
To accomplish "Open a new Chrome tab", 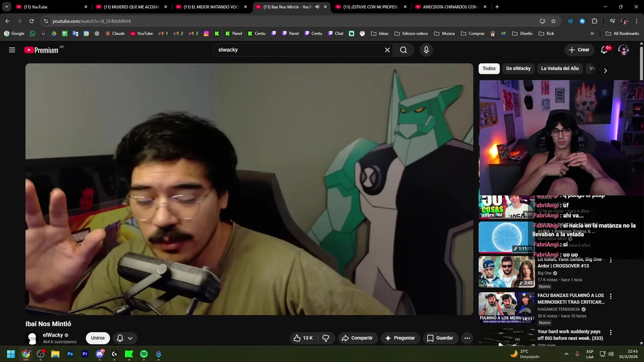I will click(497, 7).
